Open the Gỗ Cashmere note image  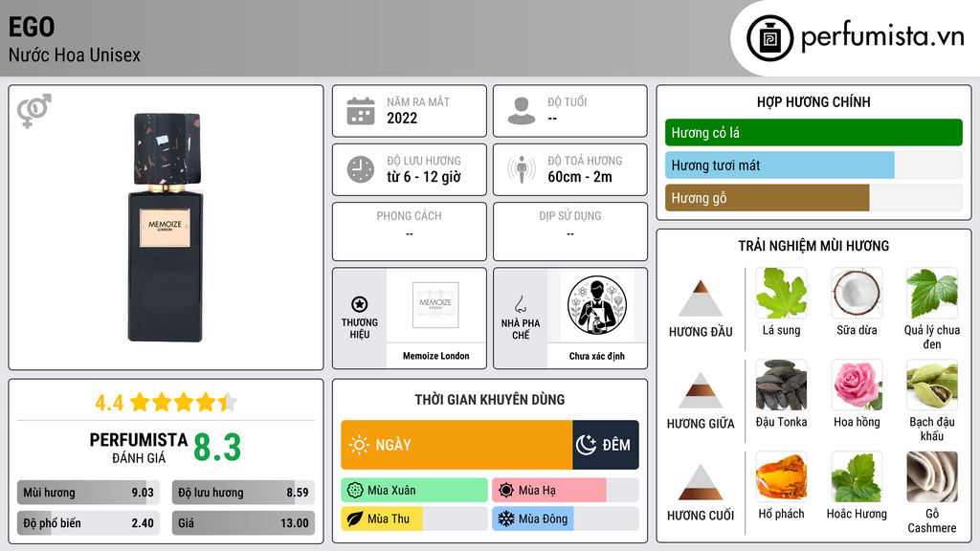(x=932, y=476)
